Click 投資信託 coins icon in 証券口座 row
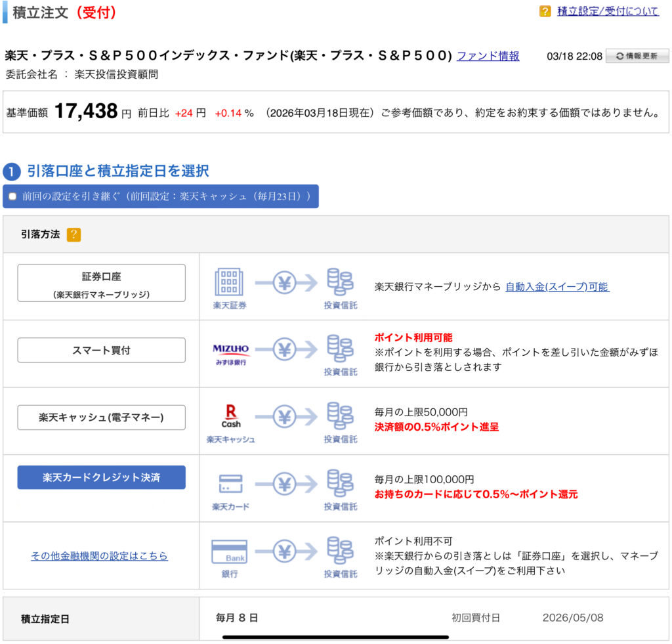 (x=341, y=282)
